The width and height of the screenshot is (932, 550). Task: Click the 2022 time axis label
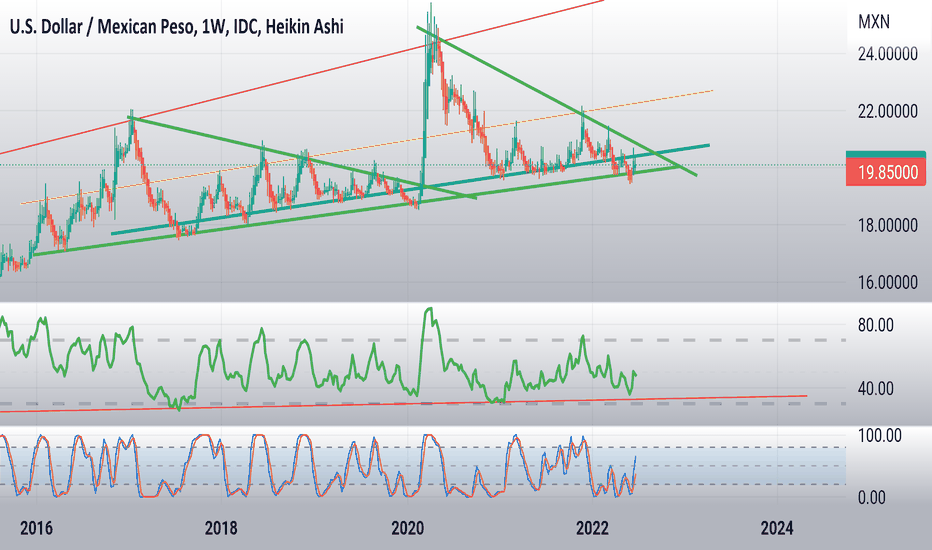(592, 528)
